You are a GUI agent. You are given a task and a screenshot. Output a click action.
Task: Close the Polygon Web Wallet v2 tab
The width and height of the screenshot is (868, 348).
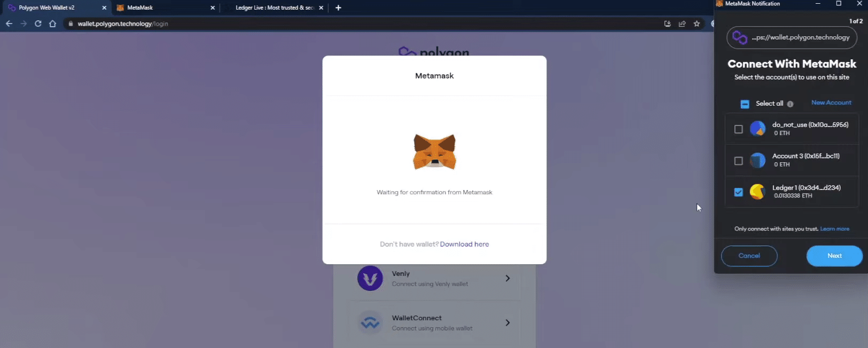tap(104, 7)
